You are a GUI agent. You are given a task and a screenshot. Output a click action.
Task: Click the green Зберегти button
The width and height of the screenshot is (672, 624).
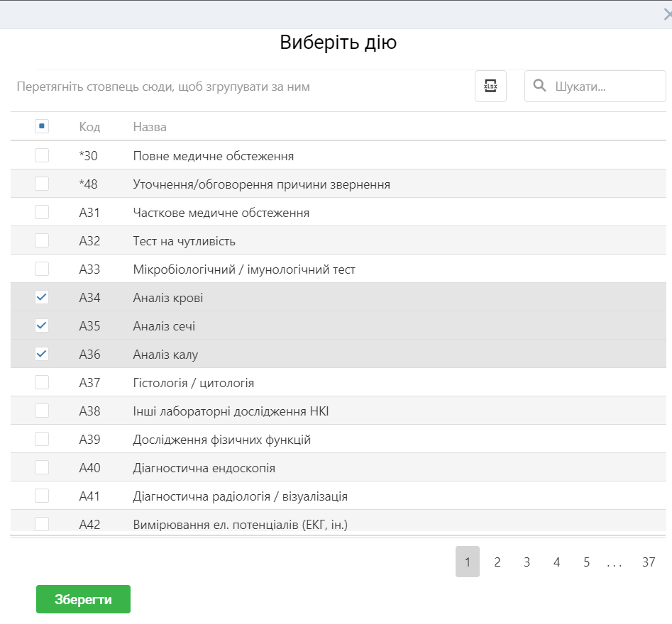pos(83,599)
